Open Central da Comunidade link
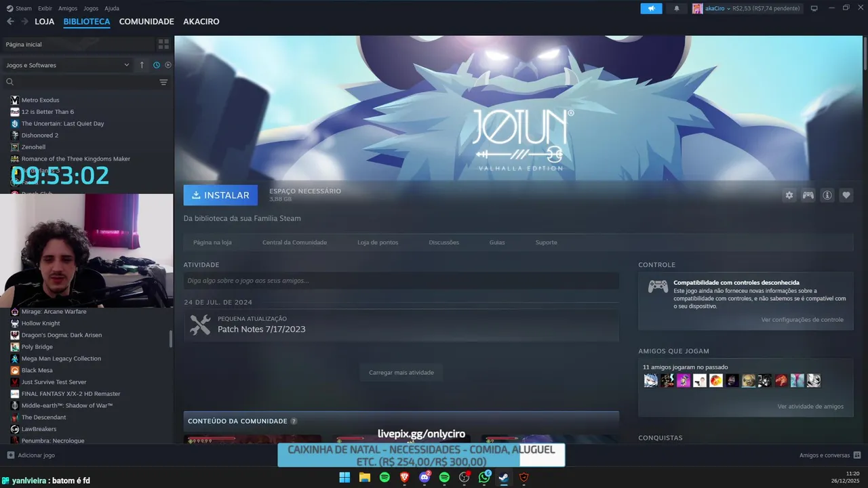This screenshot has width=868, height=488. 294,242
